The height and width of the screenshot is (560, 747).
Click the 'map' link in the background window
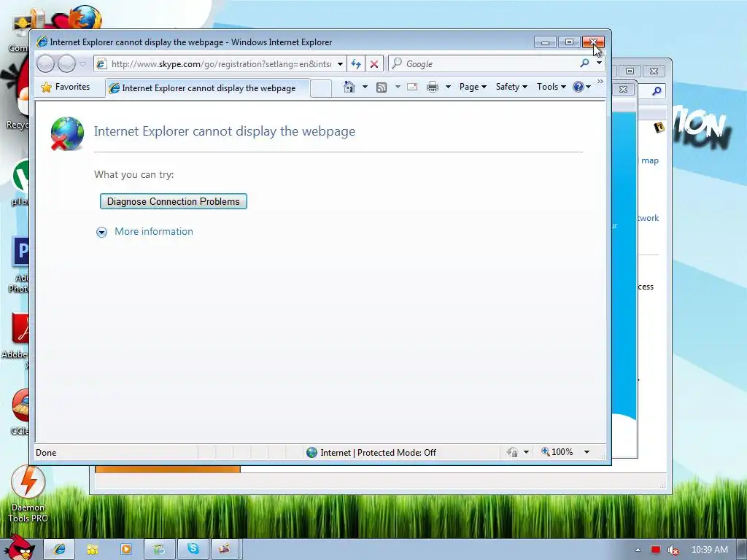[x=650, y=160]
